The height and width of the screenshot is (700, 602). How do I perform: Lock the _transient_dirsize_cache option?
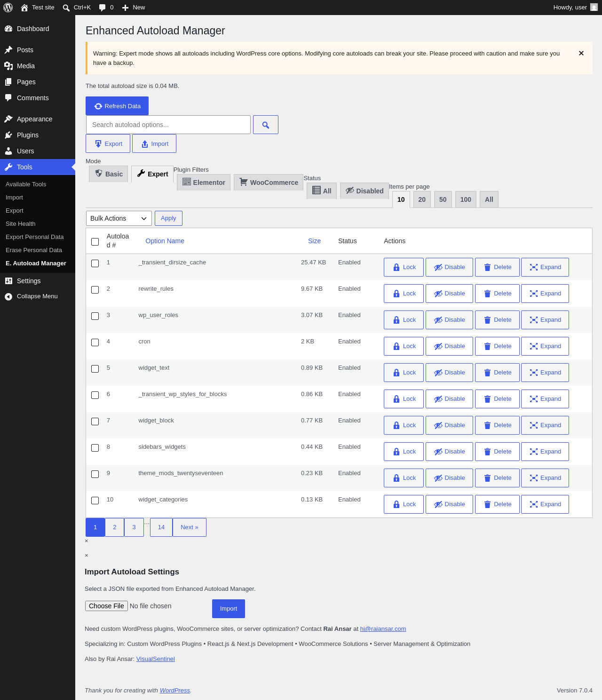coord(404,267)
